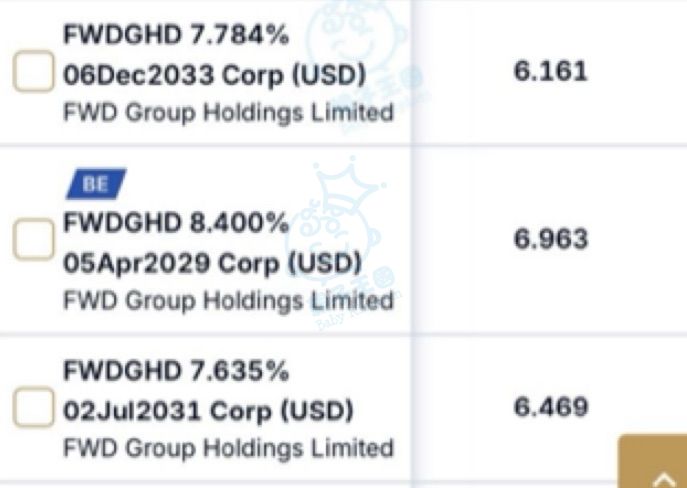Open the FWDGHD 7.635% bond title
Viewport: 687px width, 488px height.
pos(176,371)
